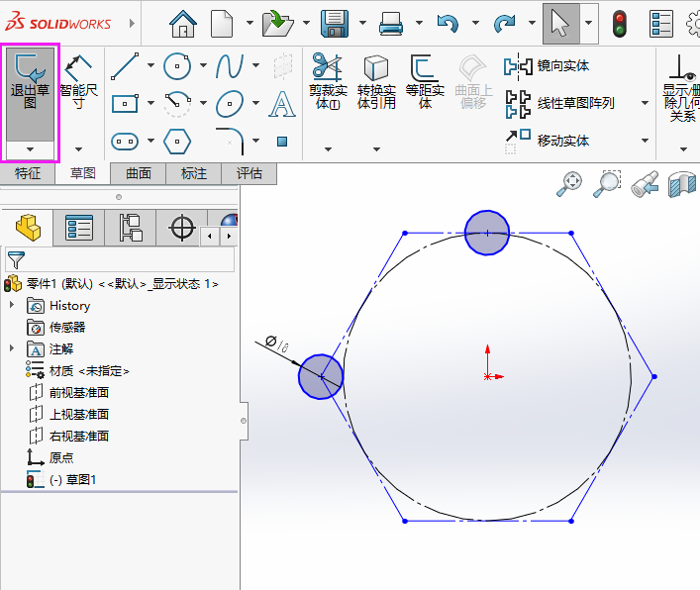
Task: Switch to the 标注 tab
Action: pyautogui.click(x=194, y=173)
